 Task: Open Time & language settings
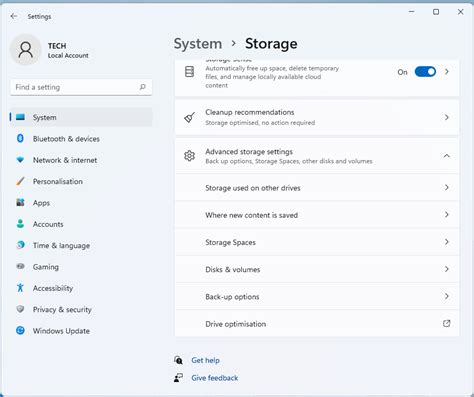pos(81,245)
